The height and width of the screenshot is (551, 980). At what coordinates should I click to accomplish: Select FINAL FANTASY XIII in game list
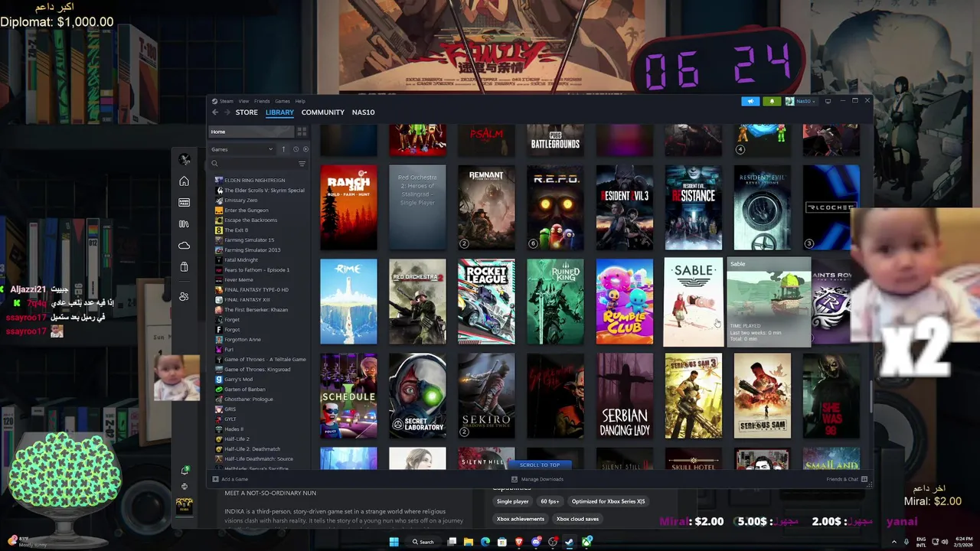[x=247, y=300]
